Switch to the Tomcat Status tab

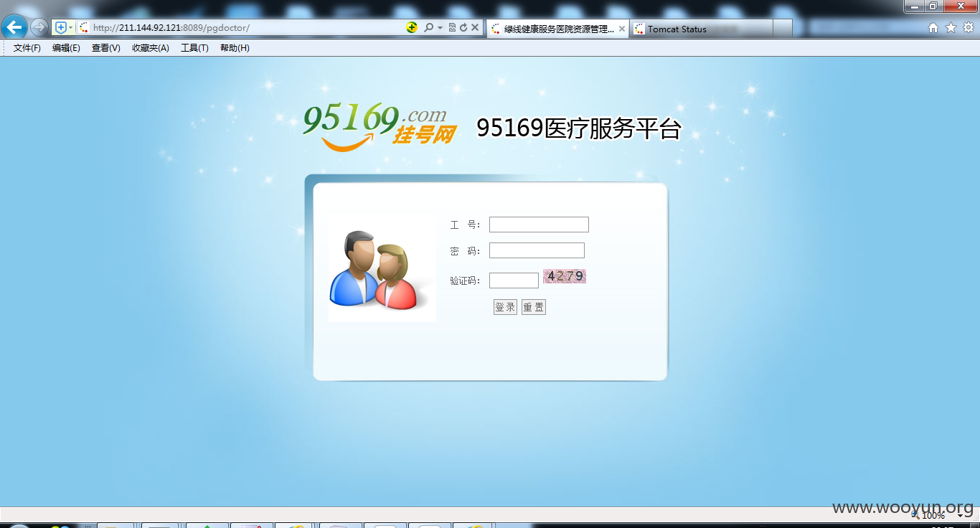(702, 29)
